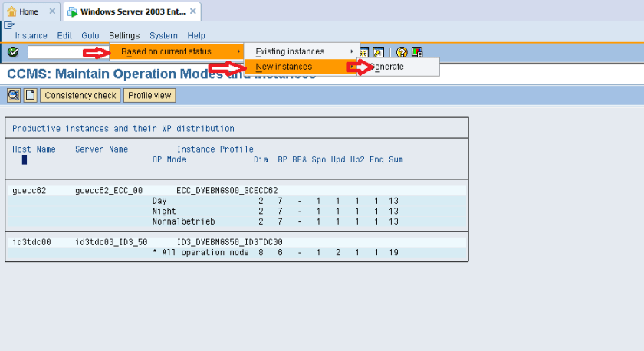Open the Instance menu
Screen dimensions: 644x351
point(31,36)
